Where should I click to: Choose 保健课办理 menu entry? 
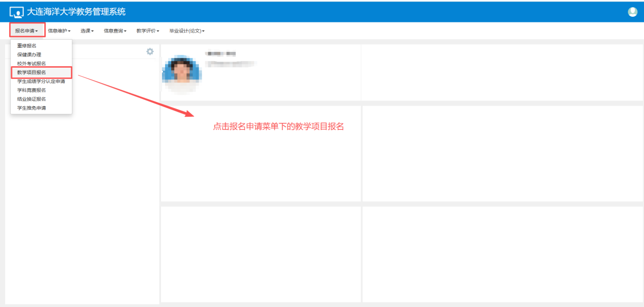29,54
